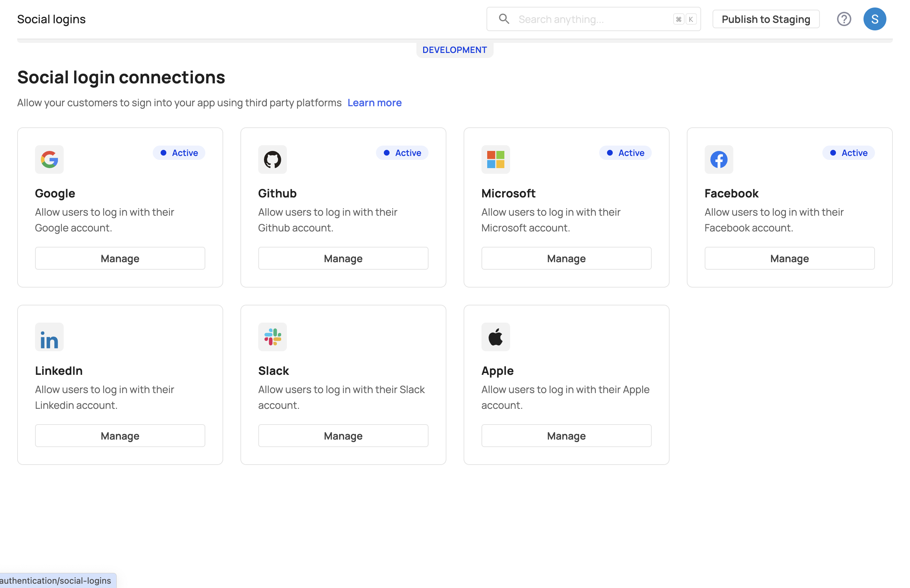This screenshot has height=588, width=910.
Task: Click the Google logo icon
Action: click(49, 160)
